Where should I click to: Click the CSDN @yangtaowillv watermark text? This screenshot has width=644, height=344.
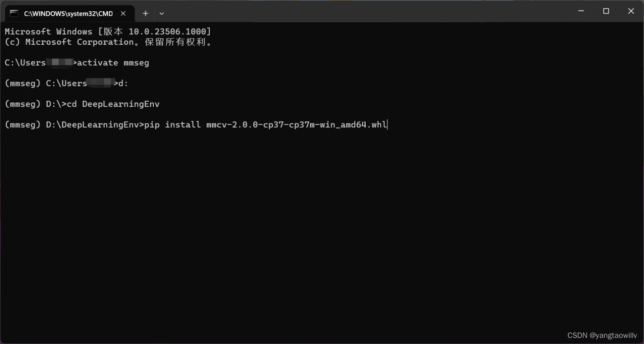click(601, 335)
